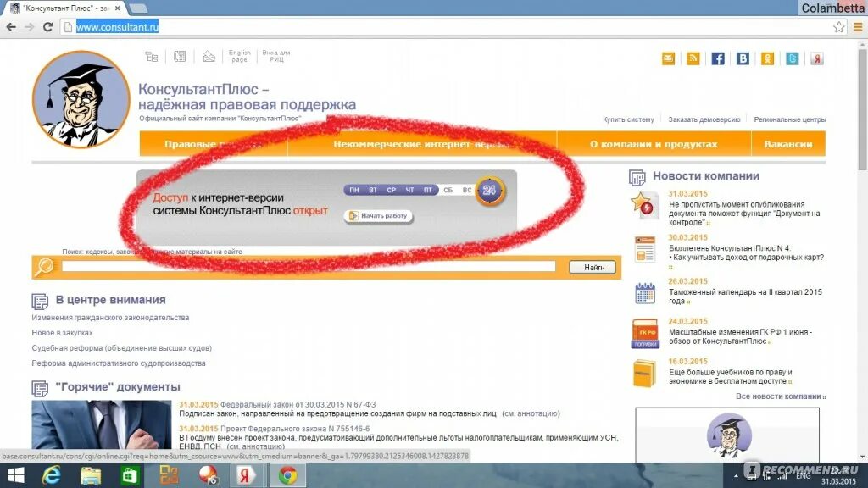
Task: Open the VKontakte social icon
Action: pos(743,58)
